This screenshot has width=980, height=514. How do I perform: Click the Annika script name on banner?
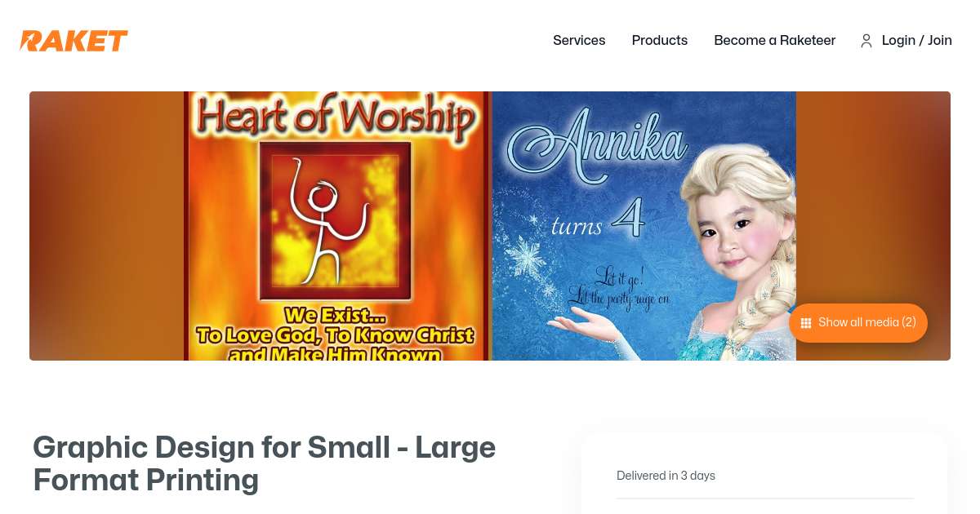596,140
